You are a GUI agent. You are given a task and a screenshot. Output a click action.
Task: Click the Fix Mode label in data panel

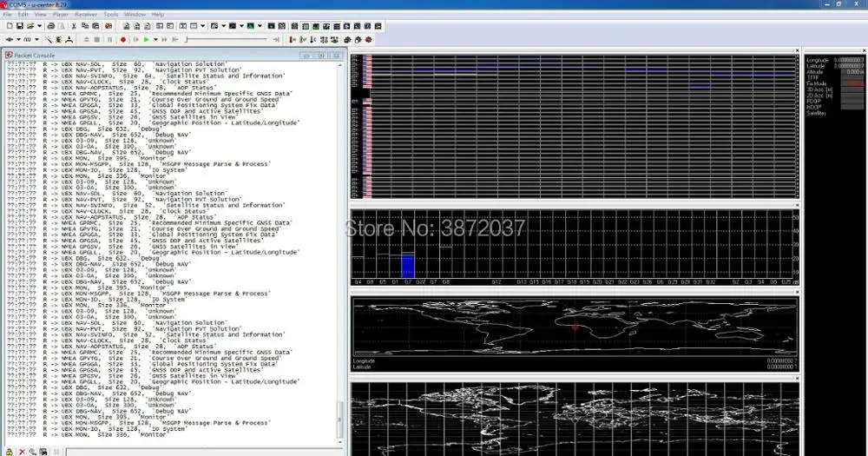(x=817, y=83)
